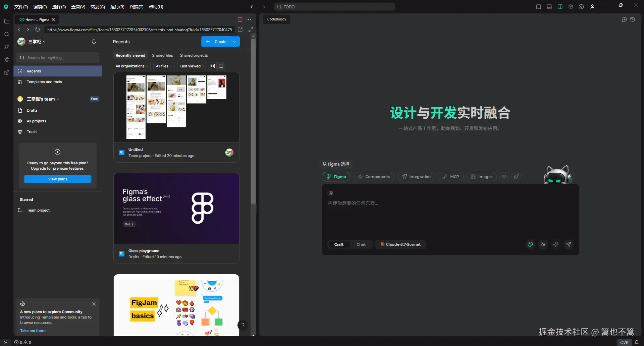Close the Home – Figma tab
The width and height of the screenshot is (644, 346).
tap(53, 20)
